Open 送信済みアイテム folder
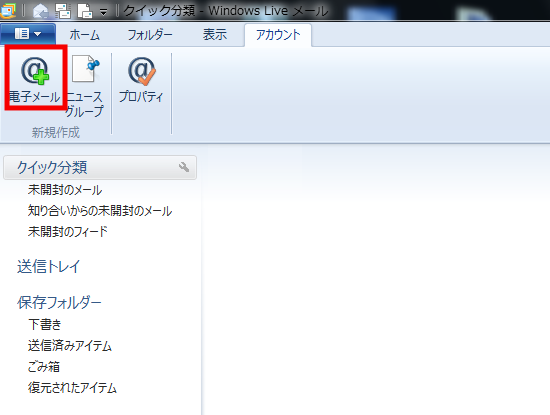The image size is (550, 415). point(70,346)
